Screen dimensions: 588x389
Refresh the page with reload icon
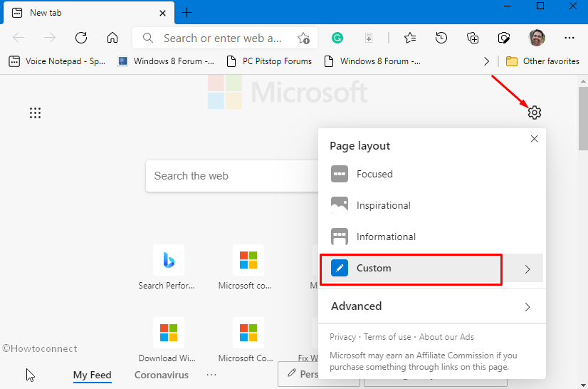81,38
